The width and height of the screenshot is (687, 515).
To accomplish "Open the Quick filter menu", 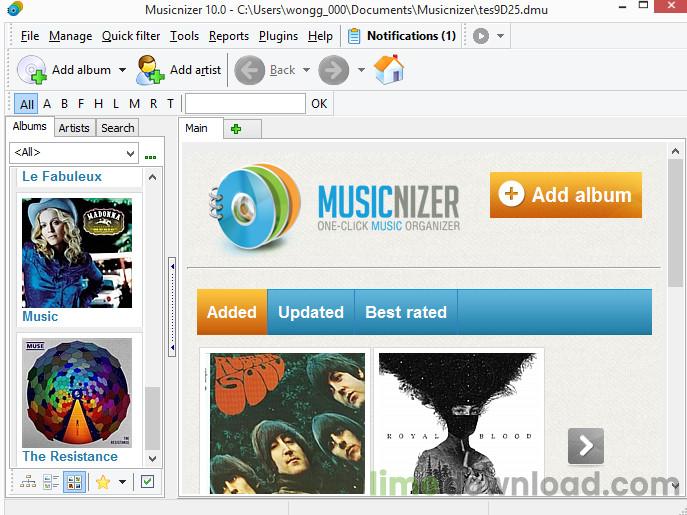I will 131,36.
